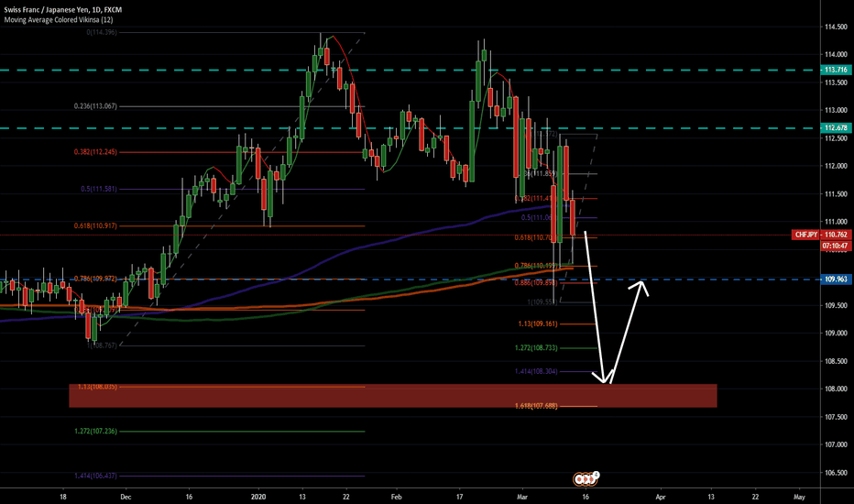854x504 pixels.
Task: Click the 0.236(113.067) Fibonacci label
Action: point(95,106)
